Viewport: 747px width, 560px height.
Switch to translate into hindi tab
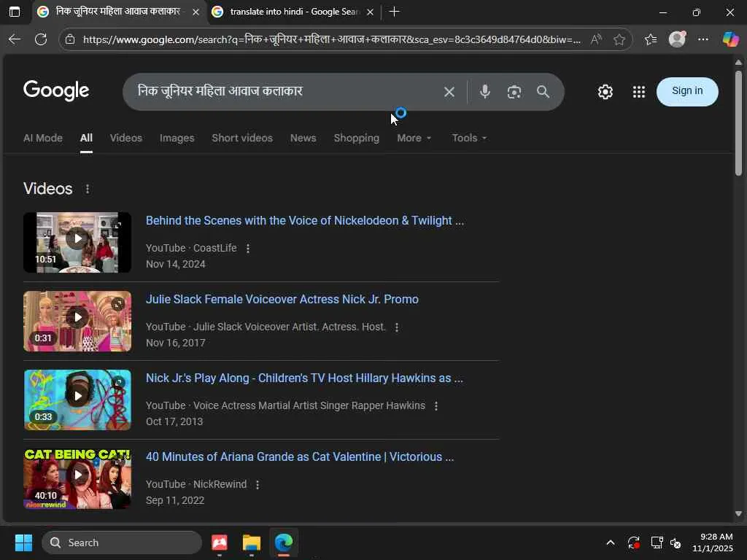point(293,12)
